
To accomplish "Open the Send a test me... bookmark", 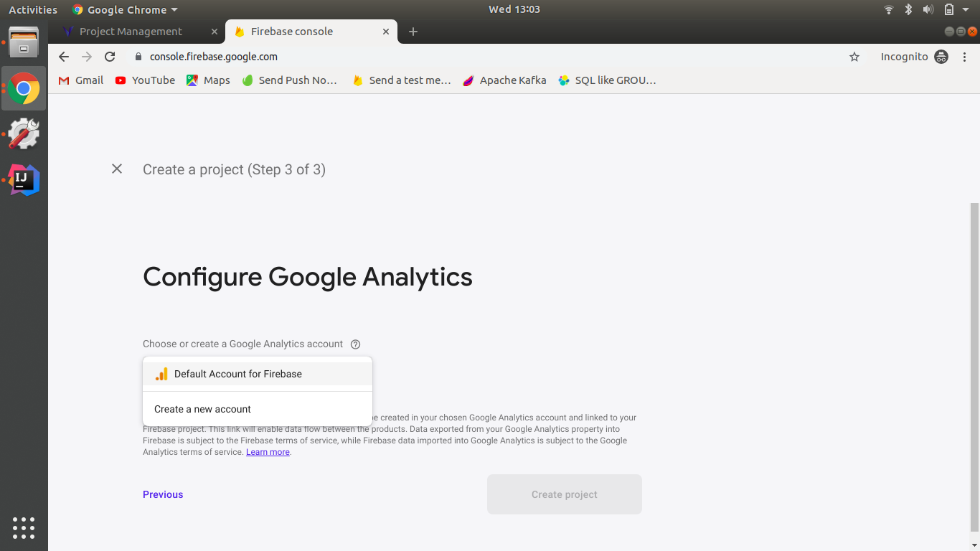I will (x=402, y=80).
